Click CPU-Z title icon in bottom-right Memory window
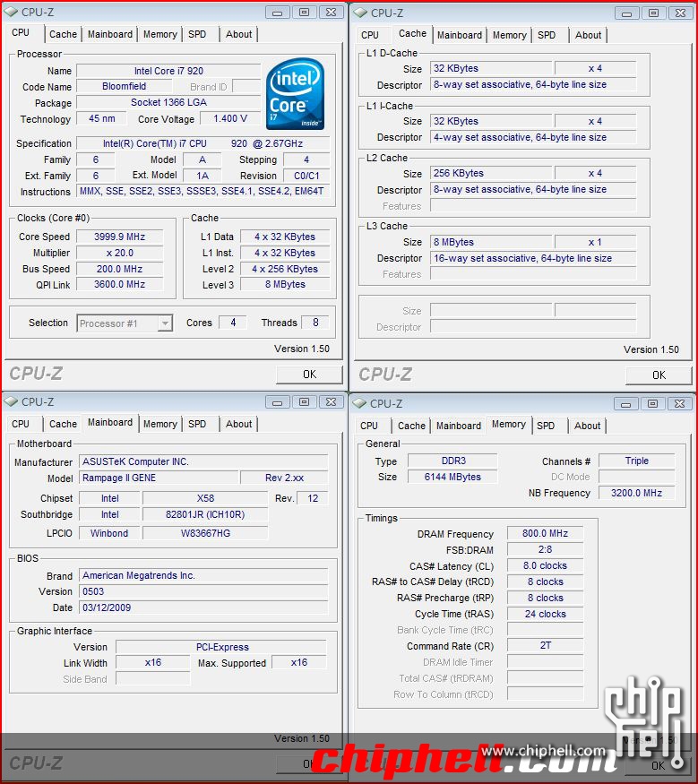 [x=360, y=403]
